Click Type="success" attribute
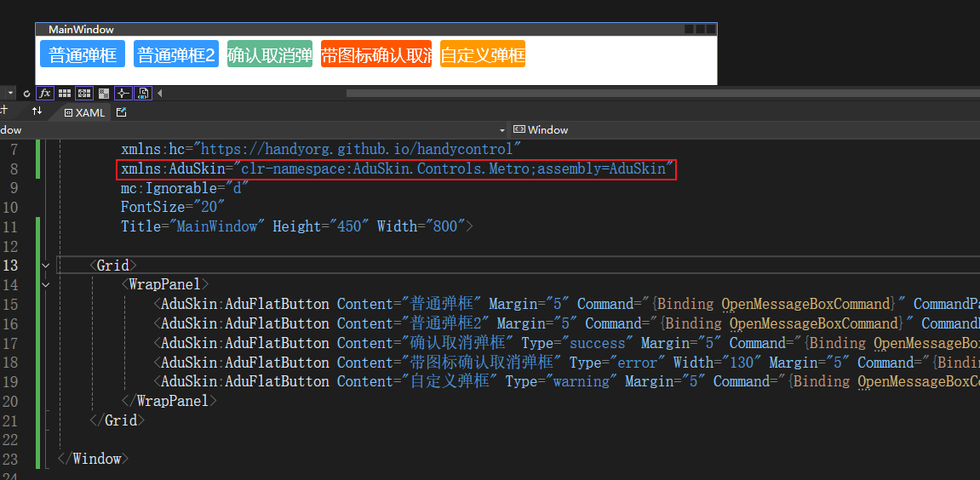This screenshot has height=480, width=980. point(577,342)
